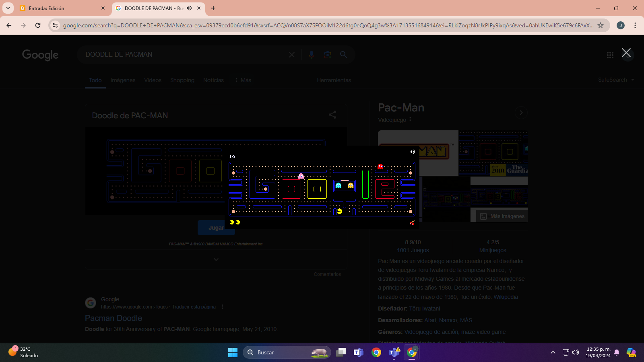Open the Chrome profile J avatar
This screenshot has height=362, width=644.
coord(621,25)
